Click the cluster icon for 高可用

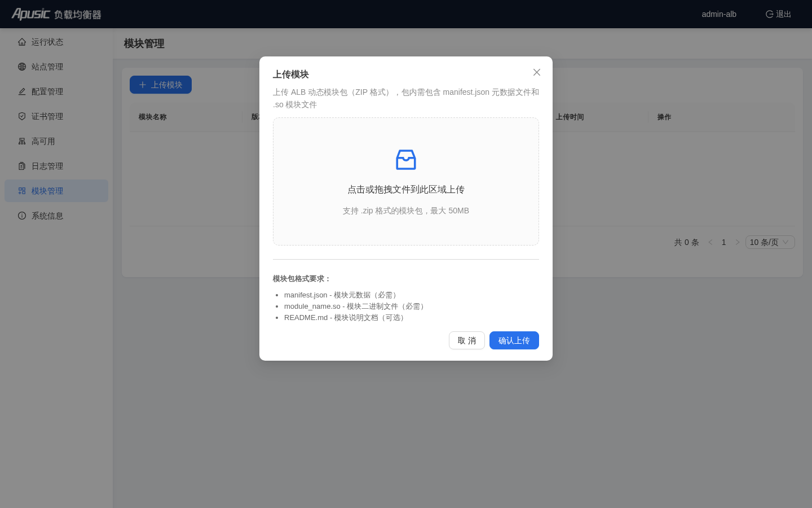22,141
